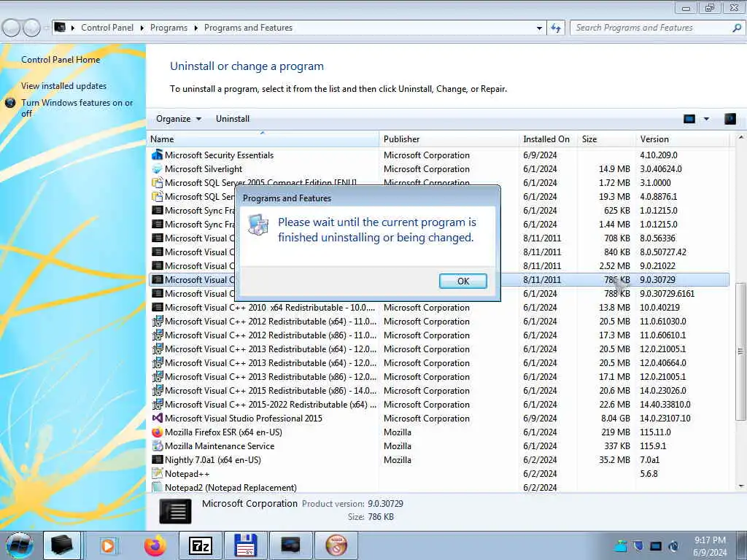The image size is (747, 560).
Task: Click the Mozilla Firefox ESR icon
Action: (x=157, y=432)
